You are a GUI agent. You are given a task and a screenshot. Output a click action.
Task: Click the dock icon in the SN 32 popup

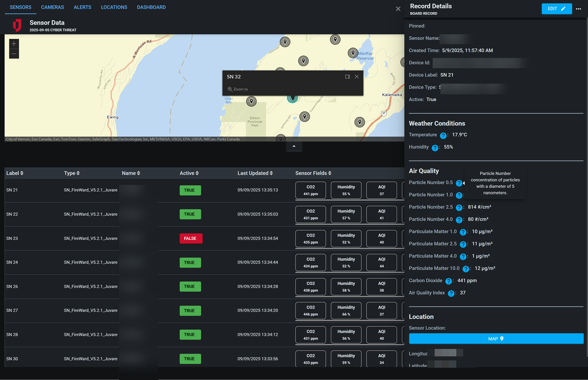(347, 76)
